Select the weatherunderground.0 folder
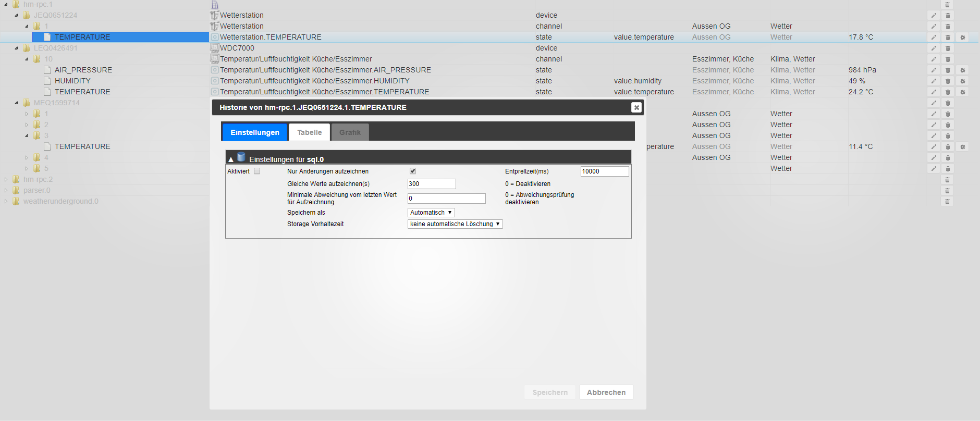 click(60, 201)
